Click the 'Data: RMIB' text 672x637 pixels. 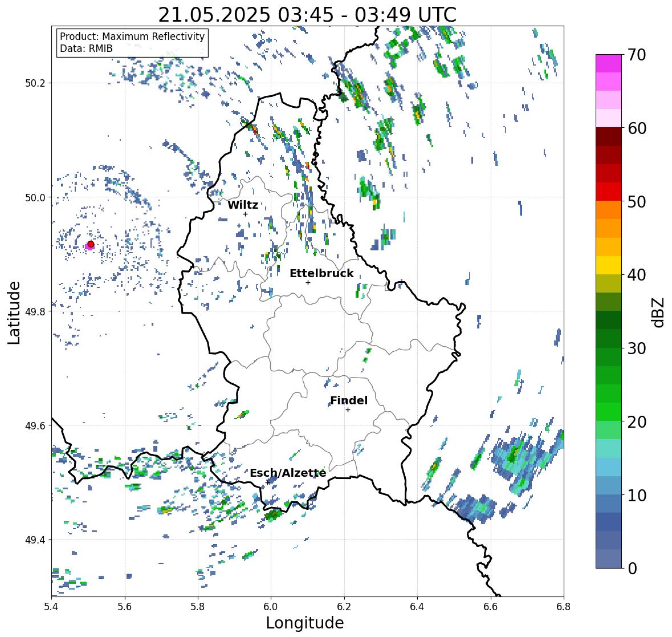tap(86, 48)
